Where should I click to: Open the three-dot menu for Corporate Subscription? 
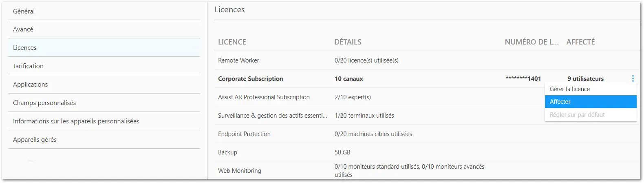tap(633, 78)
